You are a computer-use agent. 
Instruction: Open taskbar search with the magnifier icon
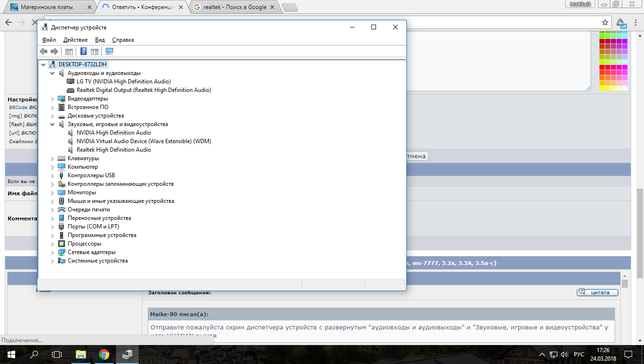click(x=34, y=355)
